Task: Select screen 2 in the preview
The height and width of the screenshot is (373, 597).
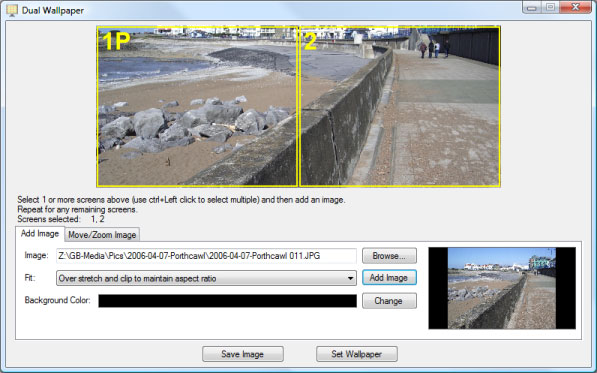Action: tap(399, 107)
